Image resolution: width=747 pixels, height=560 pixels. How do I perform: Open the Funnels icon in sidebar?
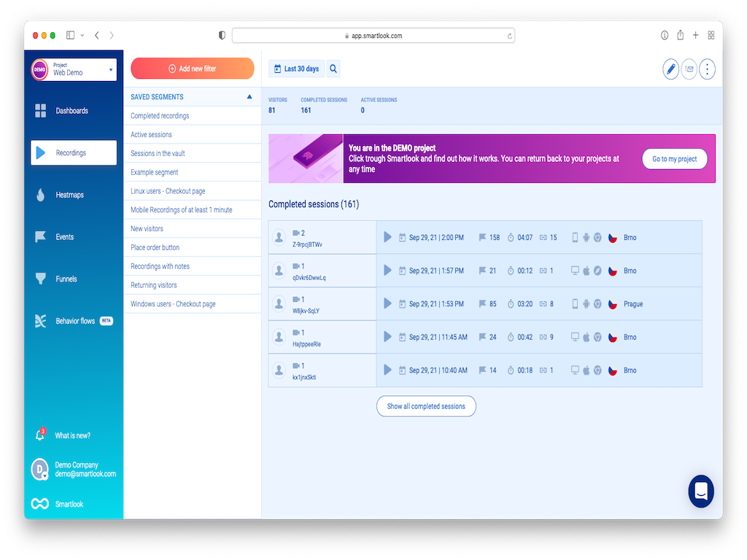point(41,279)
